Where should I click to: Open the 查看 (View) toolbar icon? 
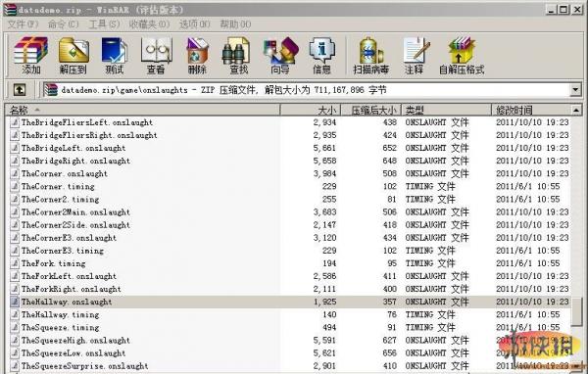click(x=156, y=55)
